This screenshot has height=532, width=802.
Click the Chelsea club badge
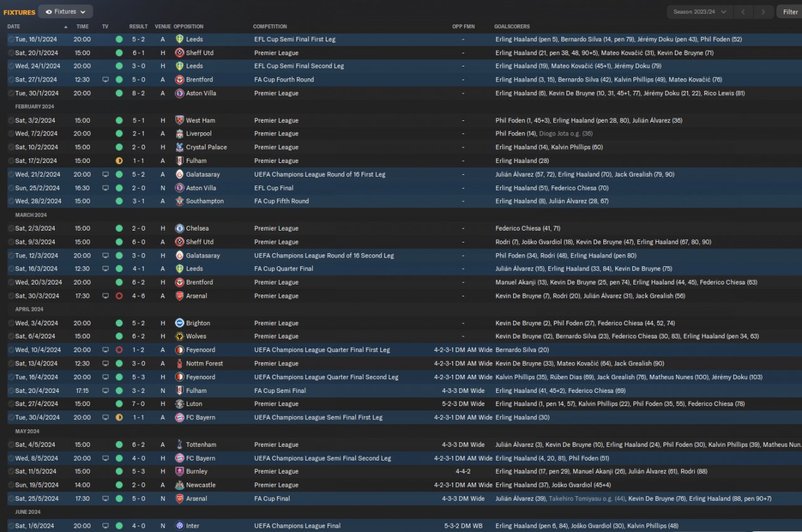pyautogui.click(x=180, y=229)
